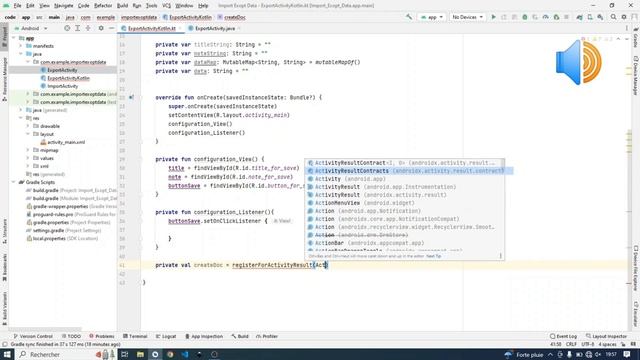Run the app with the green play icon
Image resolution: width=640 pixels, height=360 pixels.
493,17
